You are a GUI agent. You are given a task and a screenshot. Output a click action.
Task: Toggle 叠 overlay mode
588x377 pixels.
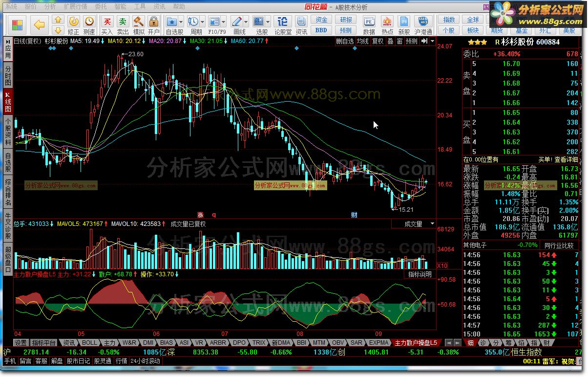click(x=390, y=42)
